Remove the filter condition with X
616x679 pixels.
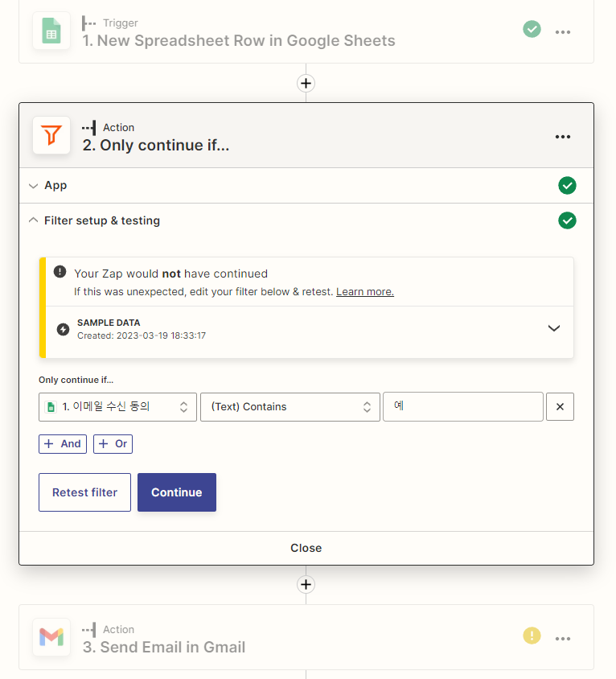560,406
